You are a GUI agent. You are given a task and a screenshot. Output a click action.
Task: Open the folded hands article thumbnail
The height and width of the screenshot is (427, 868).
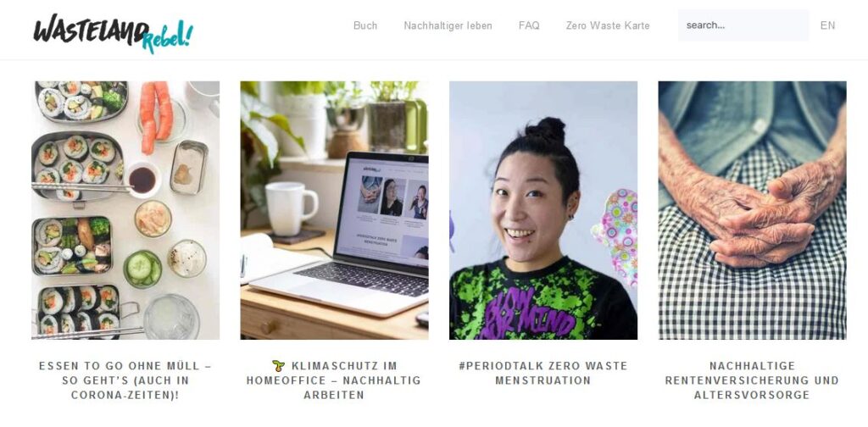click(x=753, y=210)
